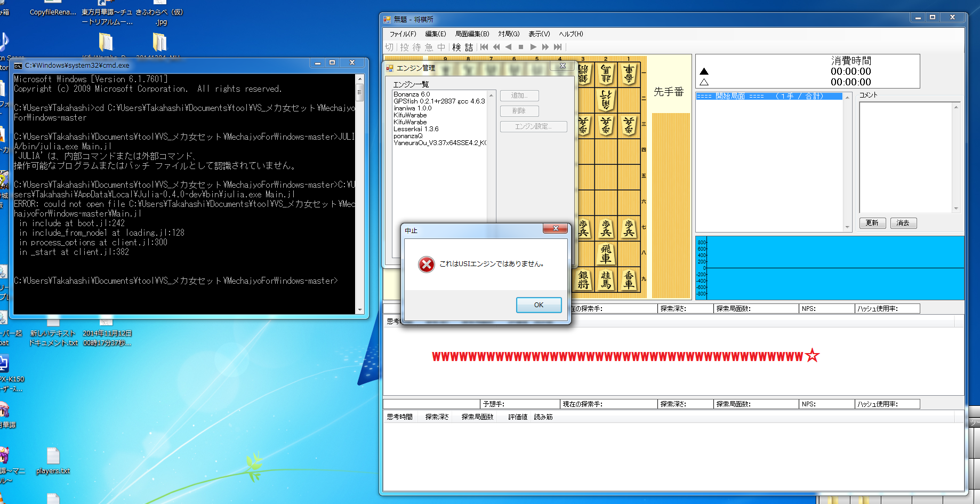Close the エンジン管理 window
Image resolution: width=980 pixels, height=504 pixels.
tap(563, 66)
